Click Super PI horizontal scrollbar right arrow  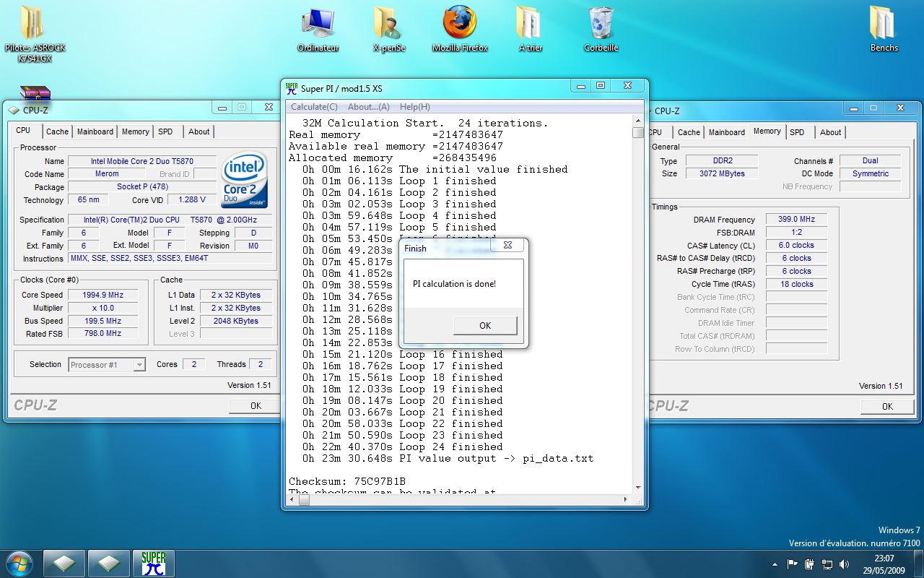pos(627,500)
